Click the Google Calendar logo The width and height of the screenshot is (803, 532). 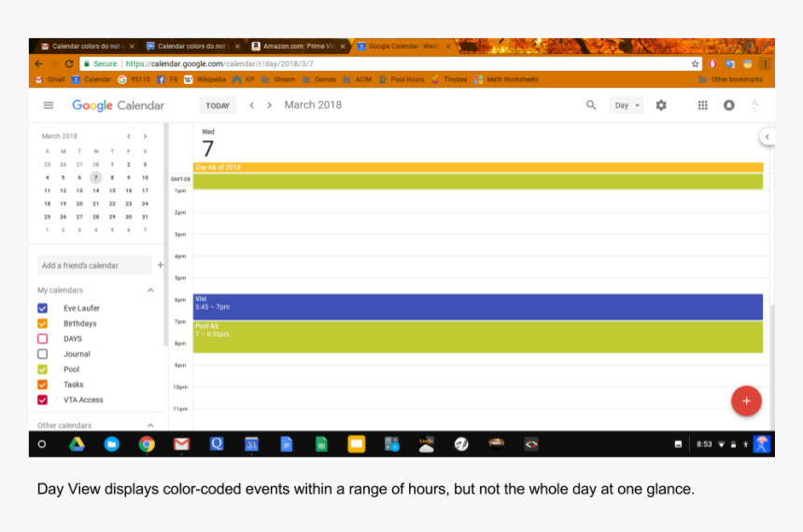pyautogui.click(x=119, y=105)
